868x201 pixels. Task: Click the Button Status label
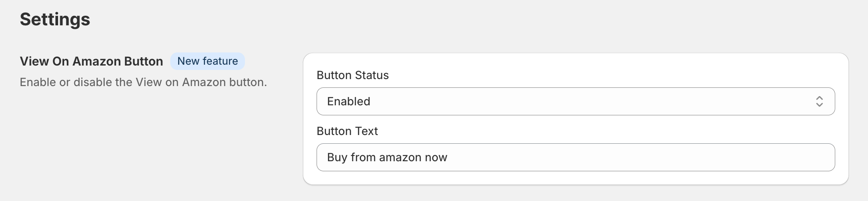pyautogui.click(x=352, y=75)
